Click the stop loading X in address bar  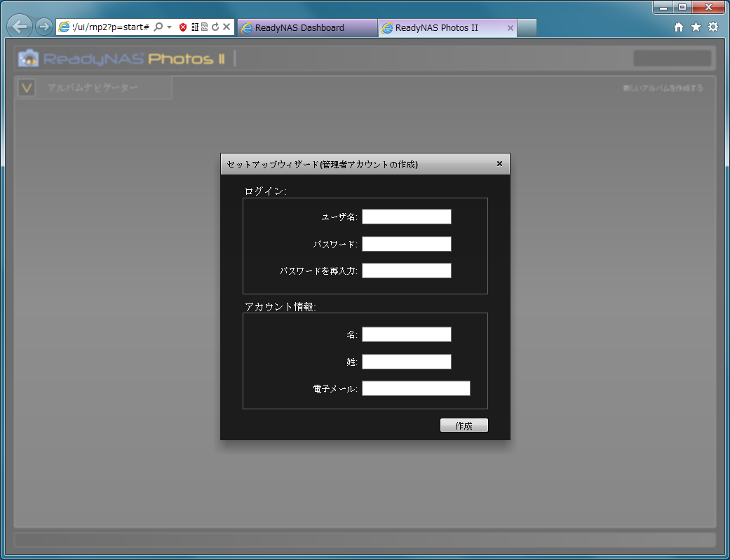point(227,27)
